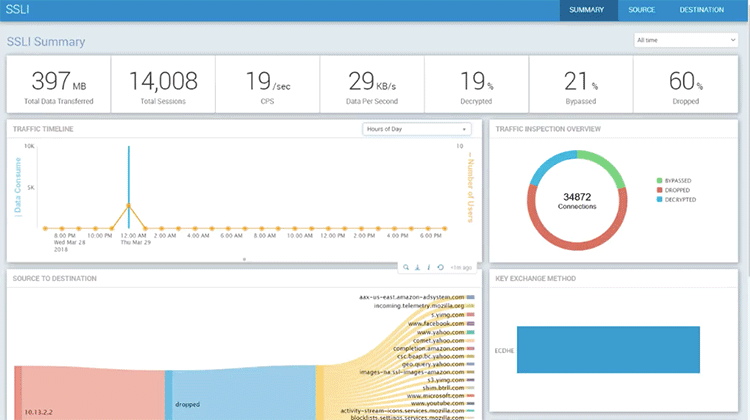This screenshot has width=750, height=420.
Task: Select www.youtube.com destination
Action: pyautogui.click(x=438, y=403)
